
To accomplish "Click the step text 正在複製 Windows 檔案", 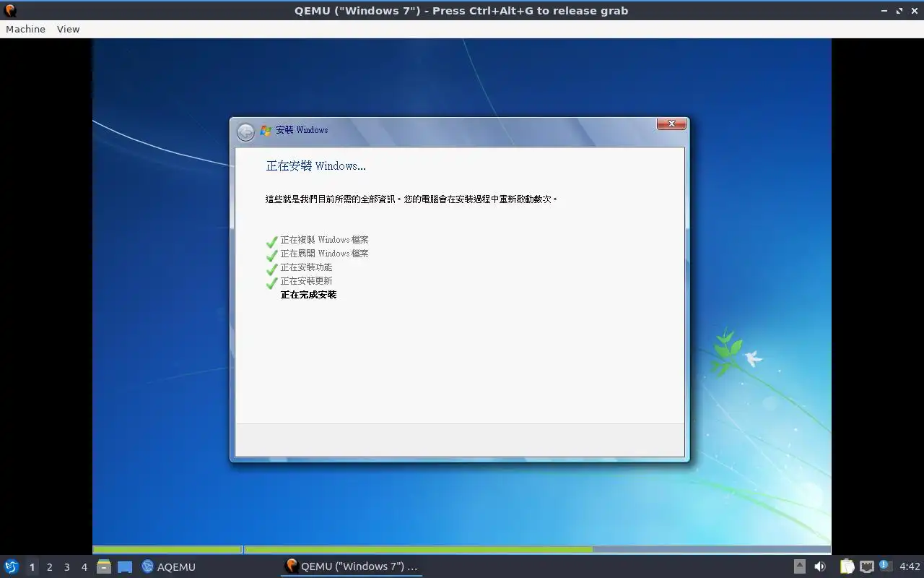I will point(324,240).
